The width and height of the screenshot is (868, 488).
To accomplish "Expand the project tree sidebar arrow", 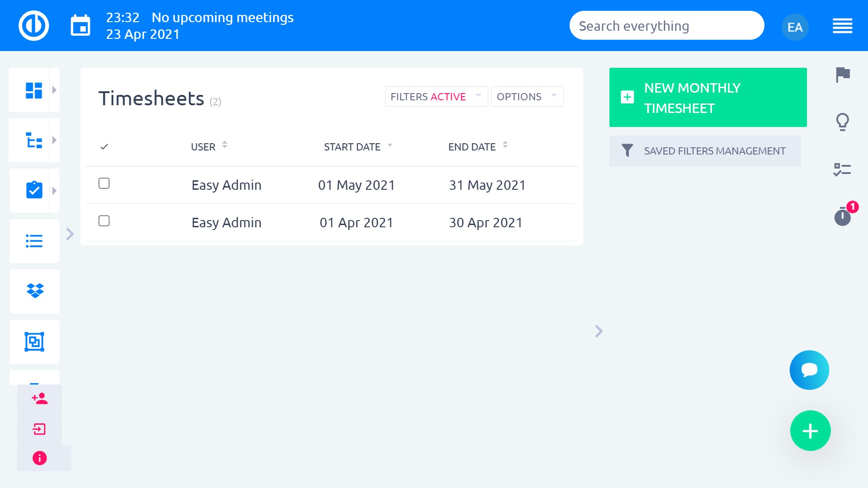I will [x=54, y=140].
